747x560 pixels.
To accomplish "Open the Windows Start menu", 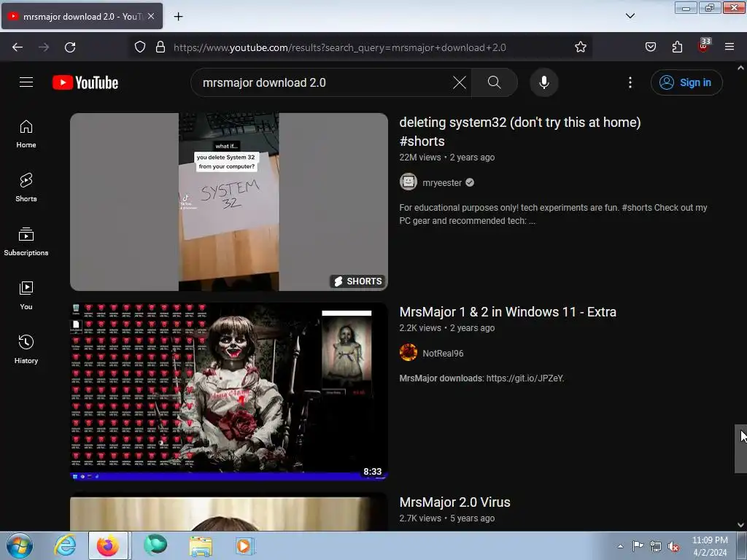I will (20, 545).
